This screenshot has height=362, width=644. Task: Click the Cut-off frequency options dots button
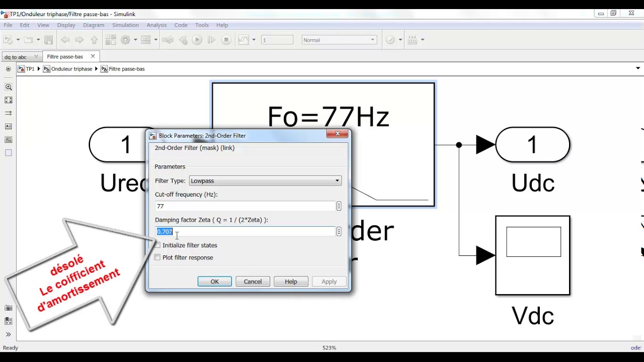coord(339,206)
